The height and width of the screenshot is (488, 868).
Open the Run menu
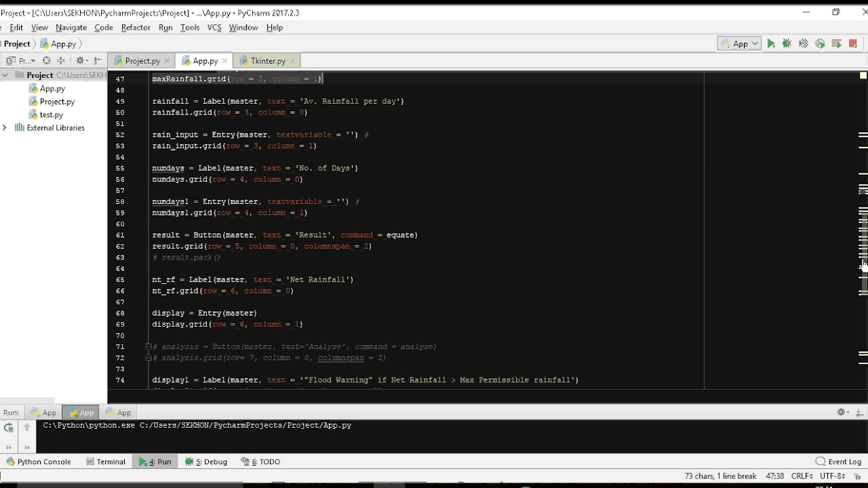click(165, 28)
